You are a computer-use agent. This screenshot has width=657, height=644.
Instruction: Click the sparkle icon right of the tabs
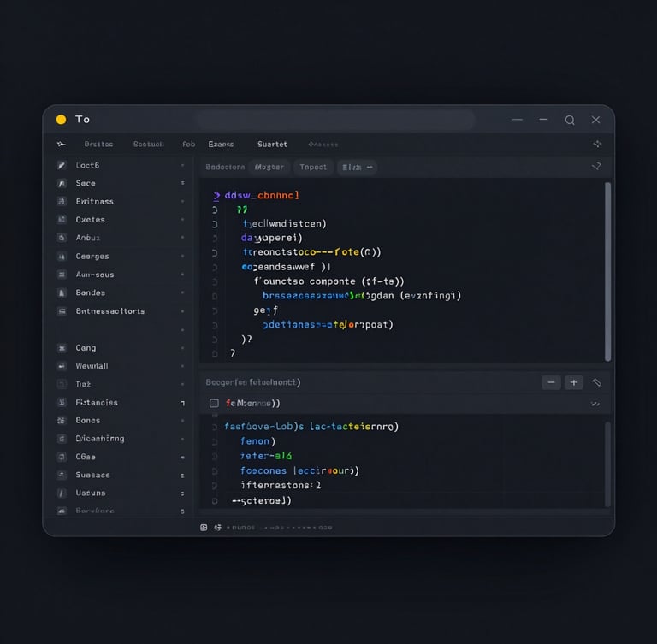click(x=597, y=144)
